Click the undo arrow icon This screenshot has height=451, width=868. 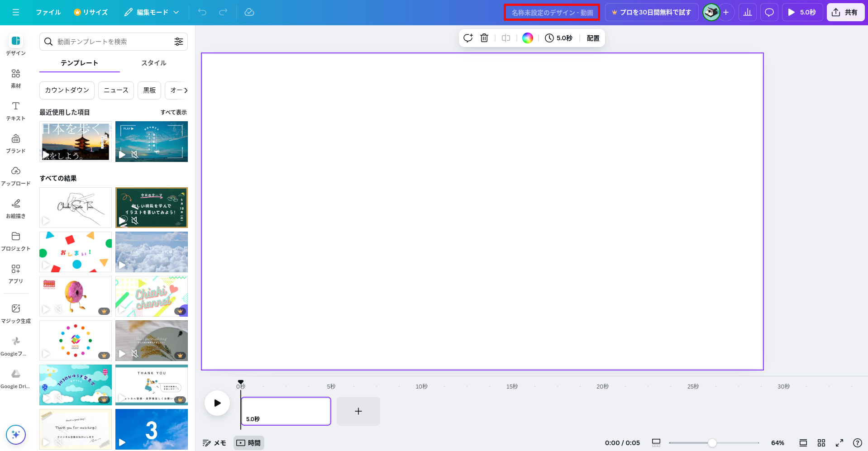202,12
